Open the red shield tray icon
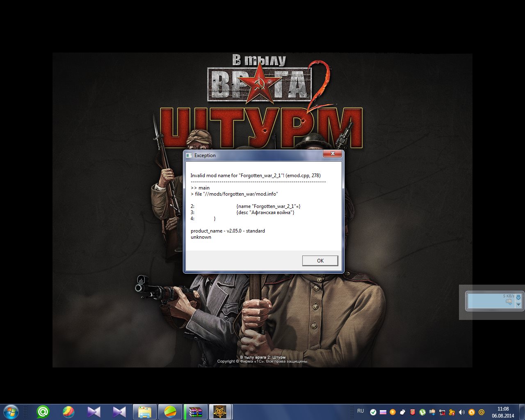This screenshot has width=525, height=420. click(413, 412)
